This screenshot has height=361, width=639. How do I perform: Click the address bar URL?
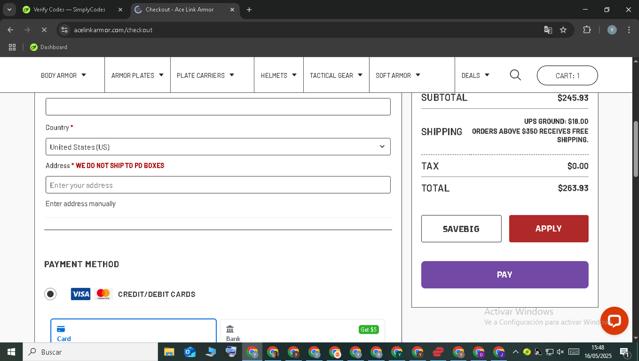point(113,30)
